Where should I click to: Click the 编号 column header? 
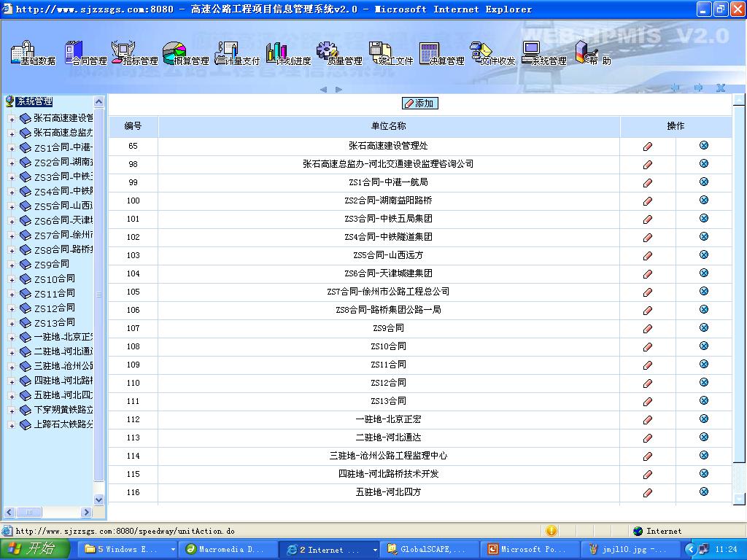(133, 126)
